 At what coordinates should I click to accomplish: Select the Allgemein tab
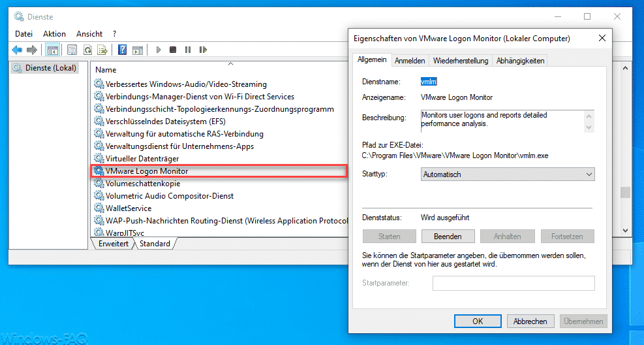coord(372,59)
